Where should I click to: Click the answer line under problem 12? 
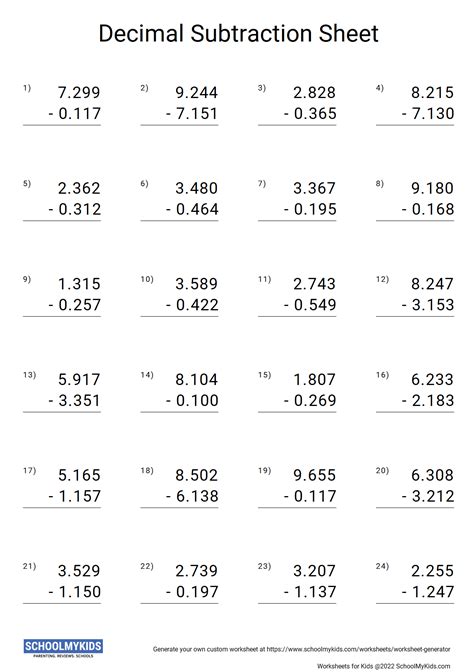pyautogui.click(x=415, y=316)
